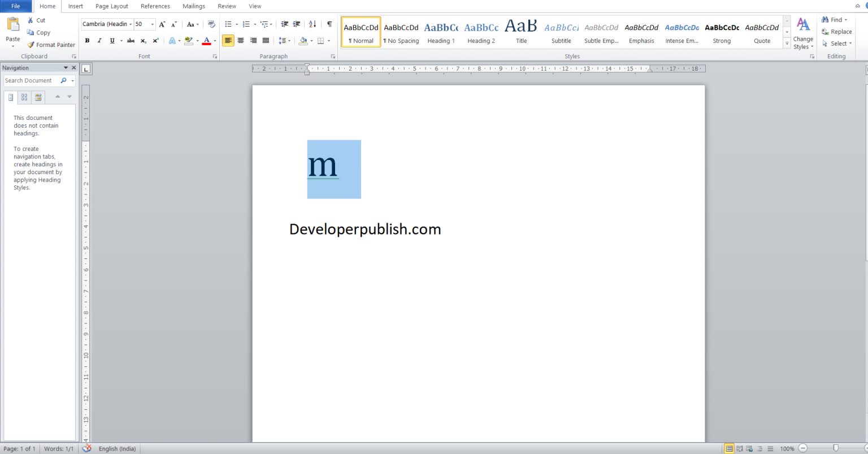Open Find from the Editing group

click(835, 19)
